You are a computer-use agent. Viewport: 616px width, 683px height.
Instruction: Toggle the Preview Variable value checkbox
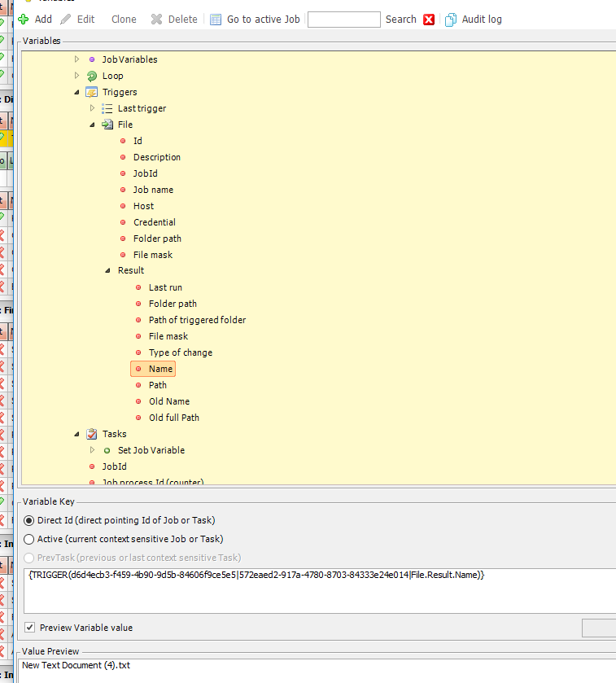tap(29, 628)
